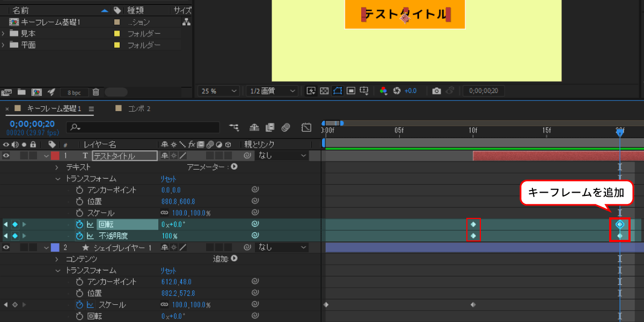Viewport: 644px width, 322px height.
Task: Toggle stopwatch for 不透明度 property
Action: (80, 236)
